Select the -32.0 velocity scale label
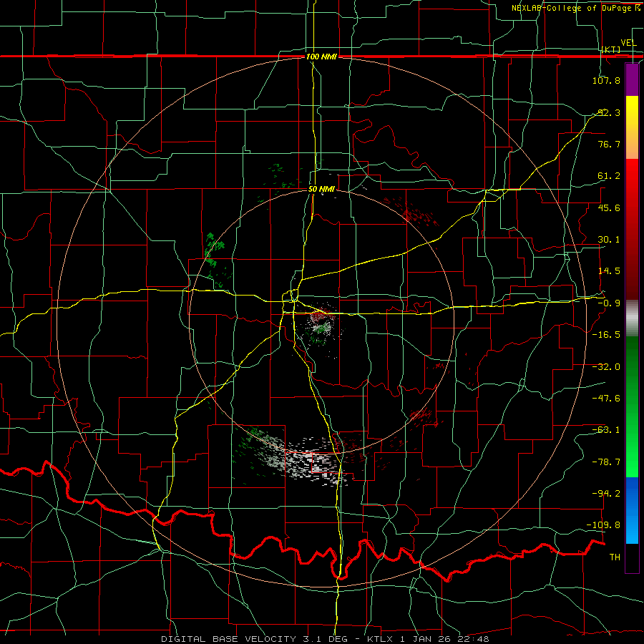This screenshot has width=644, height=644. coord(606,367)
